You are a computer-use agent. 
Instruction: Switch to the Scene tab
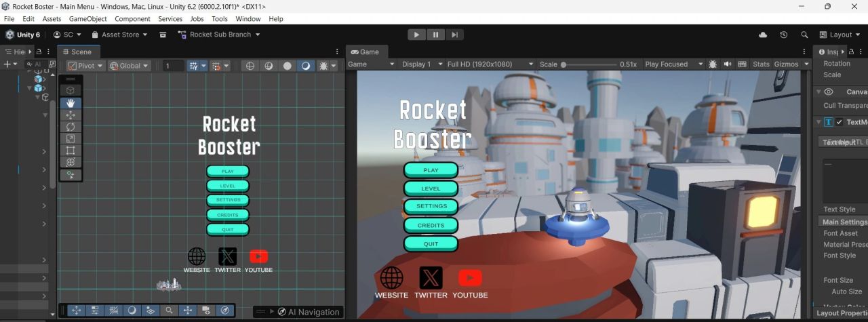(x=79, y=52)
